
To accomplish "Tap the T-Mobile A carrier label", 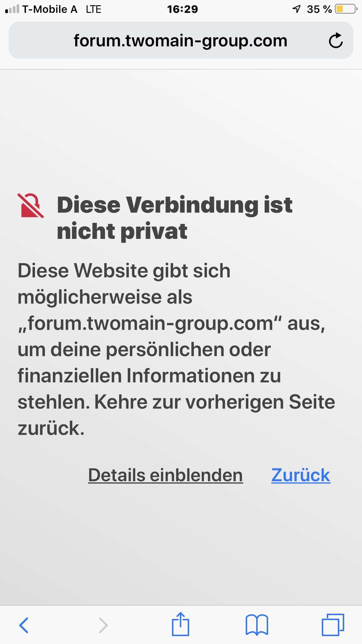I will tap(50, 9).
